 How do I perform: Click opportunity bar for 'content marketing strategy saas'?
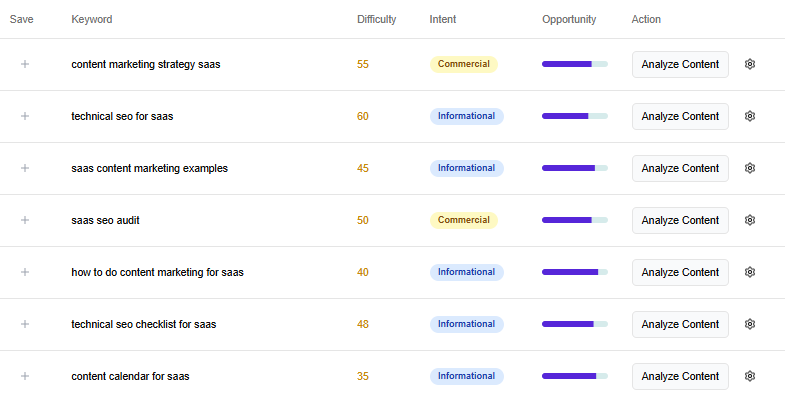575,64
